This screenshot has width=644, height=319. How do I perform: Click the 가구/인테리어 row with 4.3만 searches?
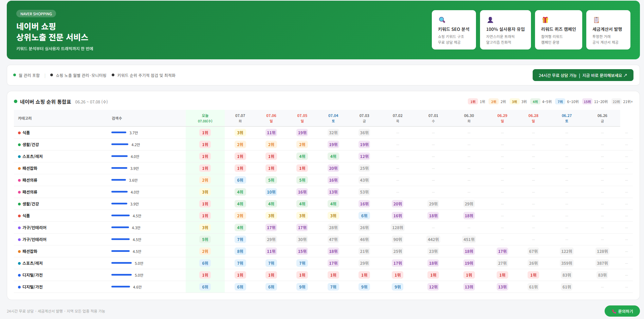click(323, 227)
